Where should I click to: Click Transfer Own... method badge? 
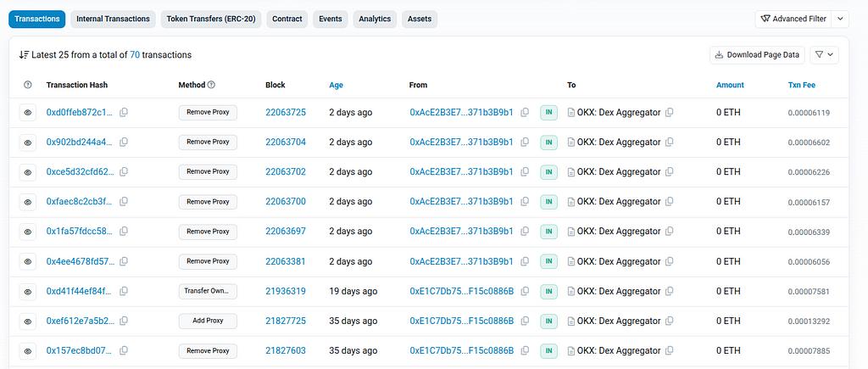(208, 292)
